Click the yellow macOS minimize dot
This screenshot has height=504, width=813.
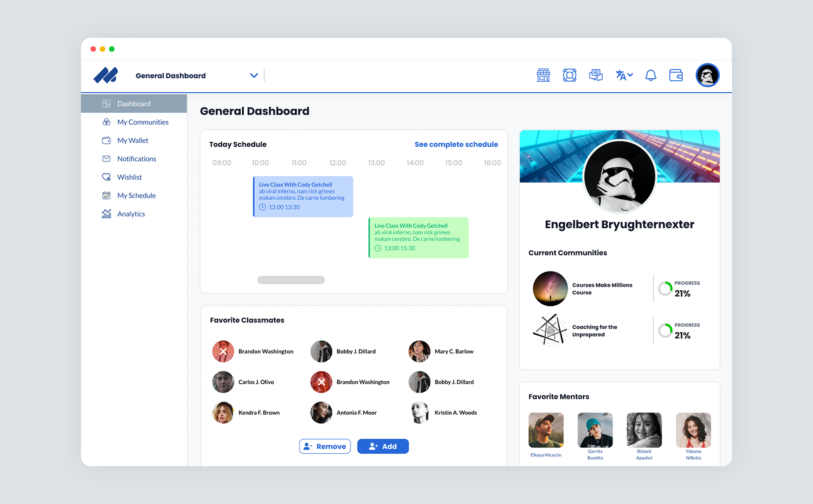[x=102, y=49]
